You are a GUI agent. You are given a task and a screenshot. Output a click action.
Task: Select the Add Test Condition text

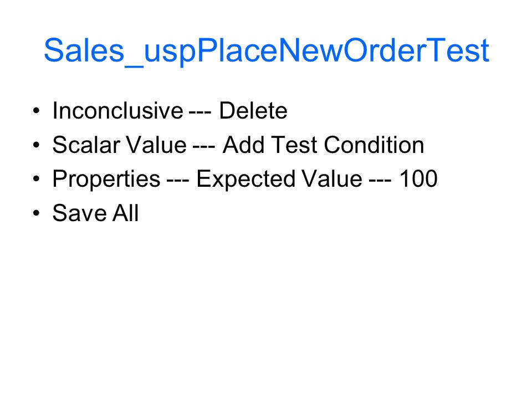click(323, 145)
